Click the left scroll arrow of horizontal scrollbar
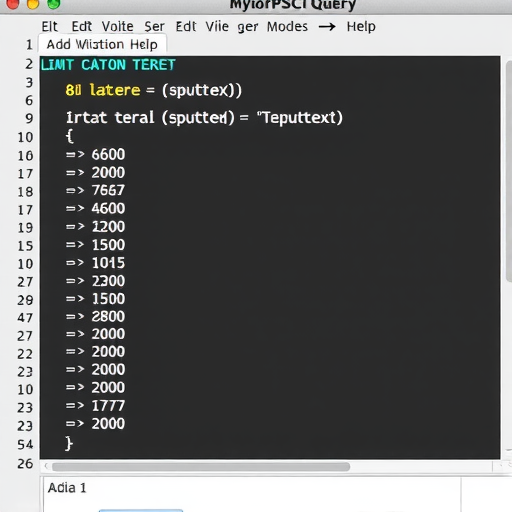The height and width of the screenshot is (512, 512). 46,467
